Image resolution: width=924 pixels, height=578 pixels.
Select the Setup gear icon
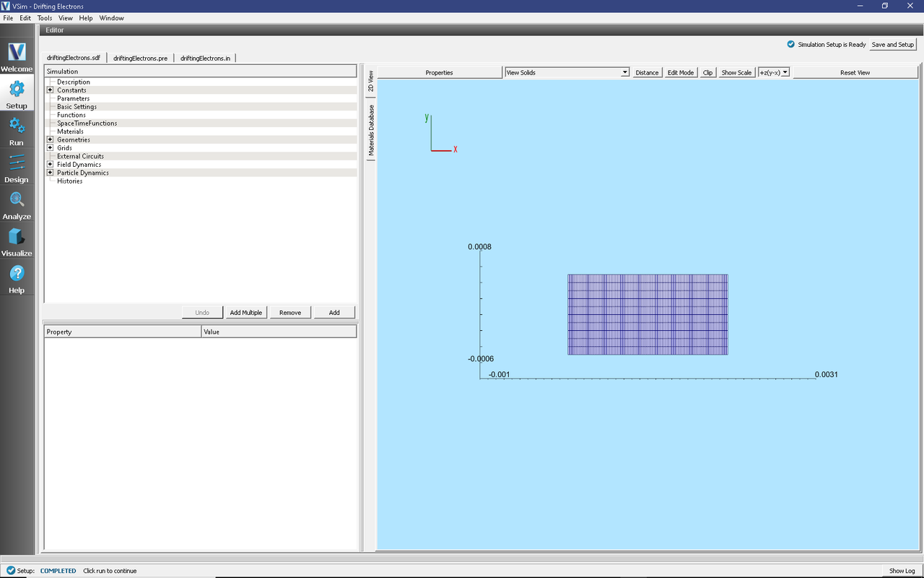[x=17, y=90]
